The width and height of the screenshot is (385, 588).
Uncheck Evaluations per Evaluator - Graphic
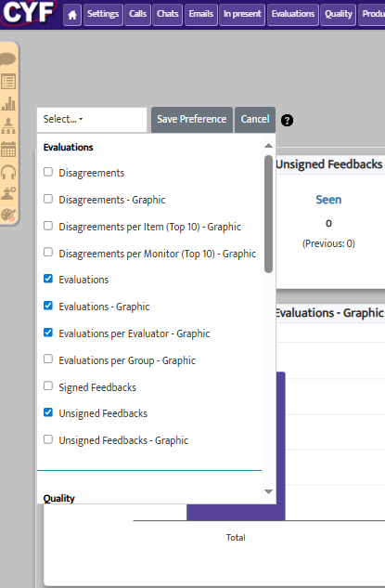pyautogui.click(x=48, y=333)
